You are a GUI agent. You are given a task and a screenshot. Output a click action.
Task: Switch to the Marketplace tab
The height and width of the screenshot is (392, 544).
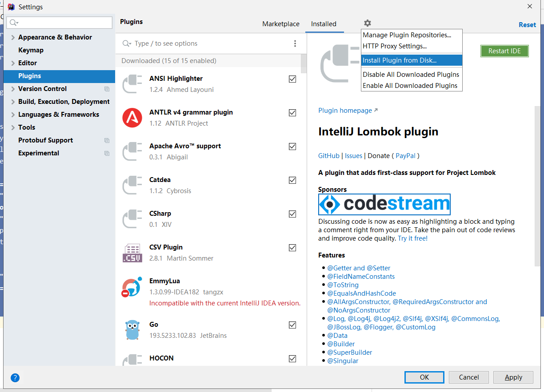point(281,24)
